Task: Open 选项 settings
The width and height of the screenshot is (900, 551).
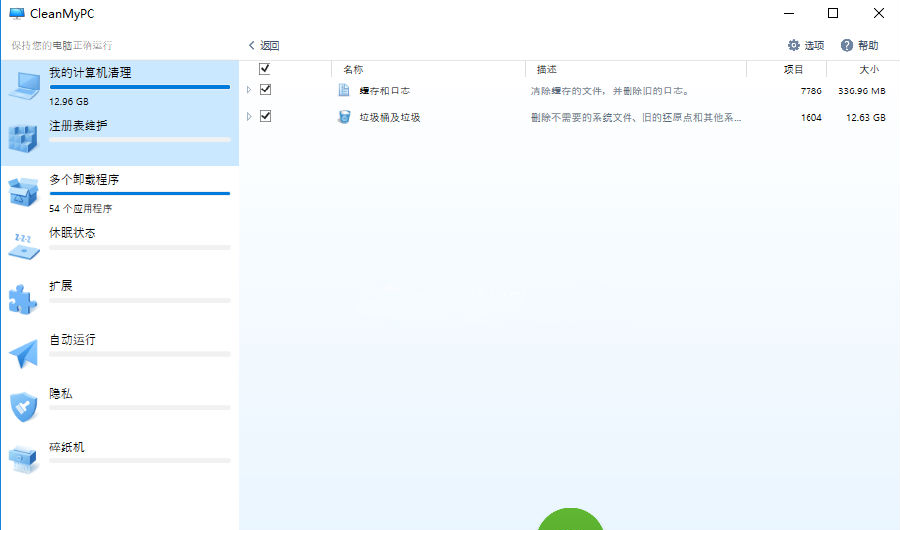Action: [x=806, y=45]
